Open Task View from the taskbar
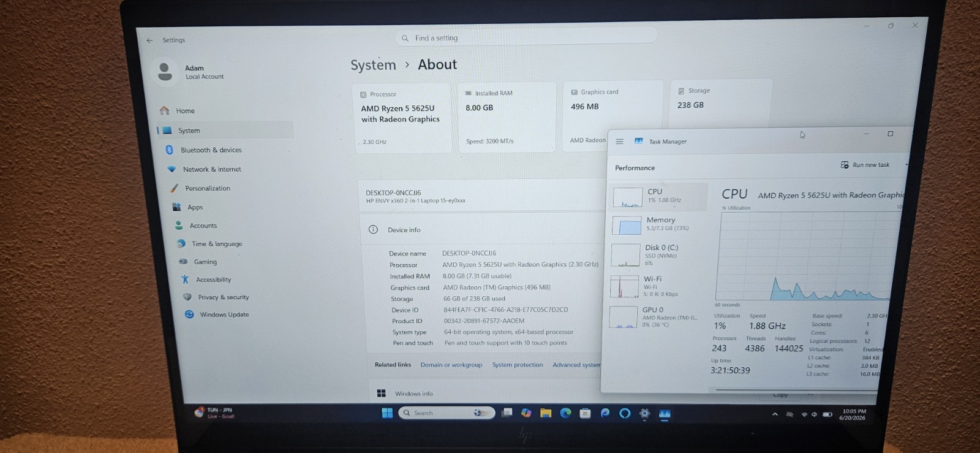This screenshot has height=453, width=980. (507, 413)
